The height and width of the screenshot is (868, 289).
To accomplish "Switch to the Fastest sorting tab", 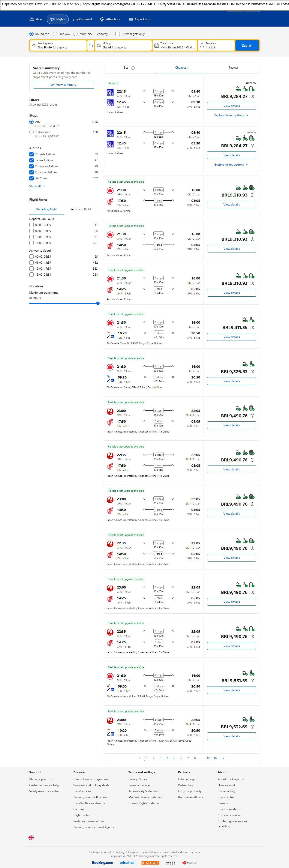I will 233,68.
